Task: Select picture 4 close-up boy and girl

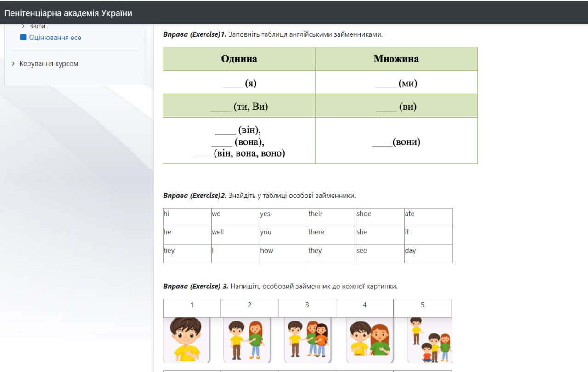Action: [x=370, y=340]
